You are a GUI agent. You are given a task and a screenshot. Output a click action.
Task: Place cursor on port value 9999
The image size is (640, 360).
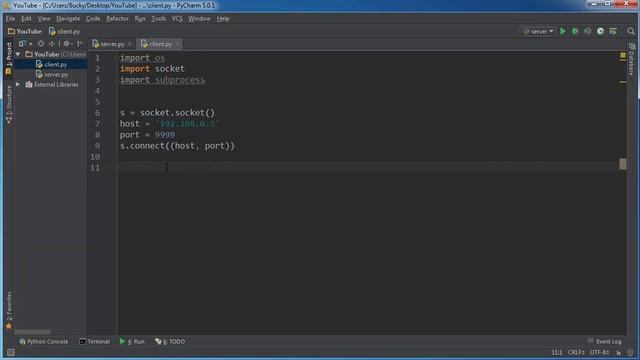click(x=164, y=135)
